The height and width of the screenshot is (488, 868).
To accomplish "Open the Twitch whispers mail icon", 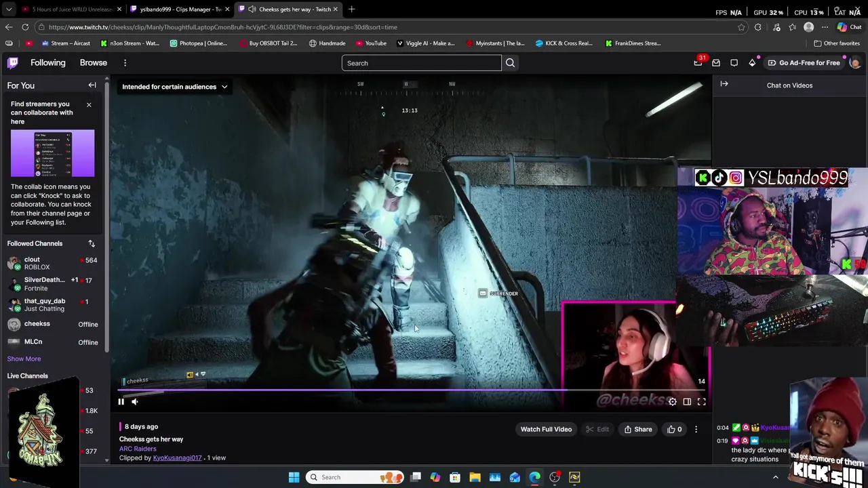I will (x=716, y=63).
